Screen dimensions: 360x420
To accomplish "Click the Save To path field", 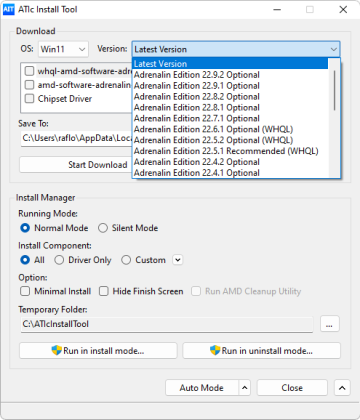I will 76,138.
